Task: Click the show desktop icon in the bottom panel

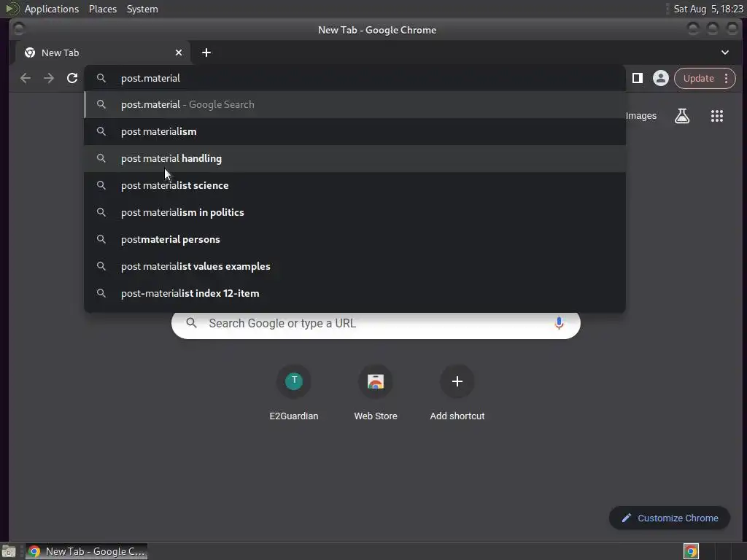Action: (9, 552)
